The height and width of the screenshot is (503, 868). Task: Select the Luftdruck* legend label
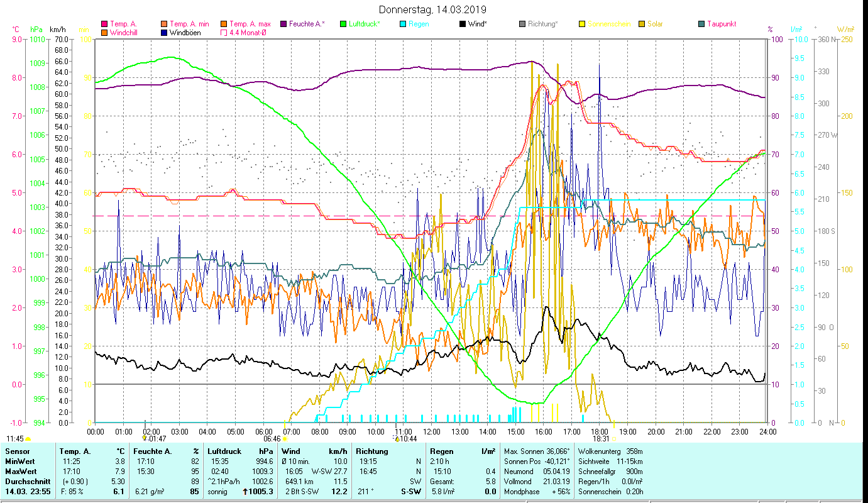[x=365, y=24]
